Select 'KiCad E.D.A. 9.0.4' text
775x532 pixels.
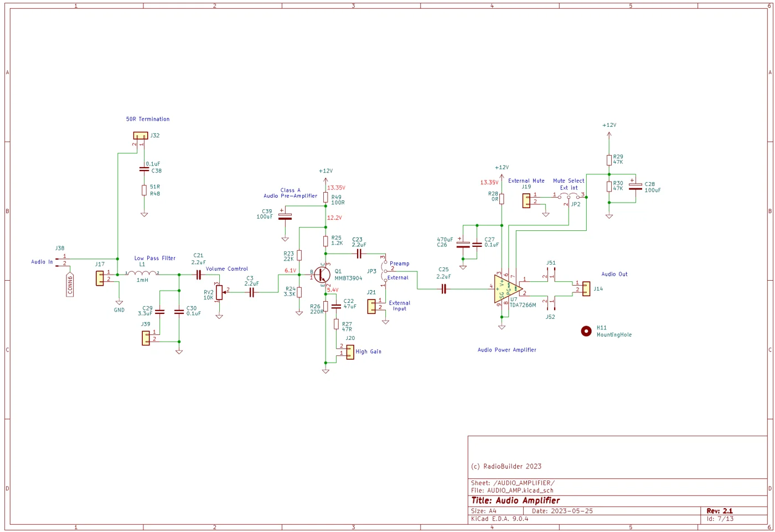500,519
